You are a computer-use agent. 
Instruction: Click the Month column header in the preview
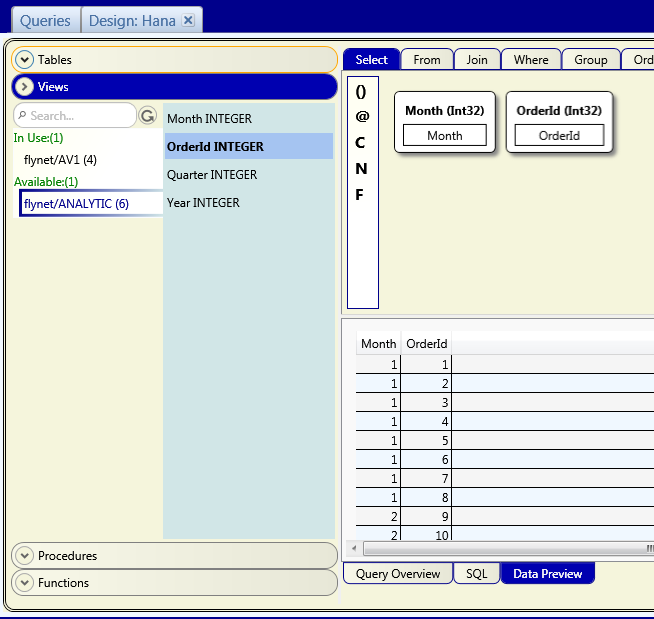coord(378,343)
